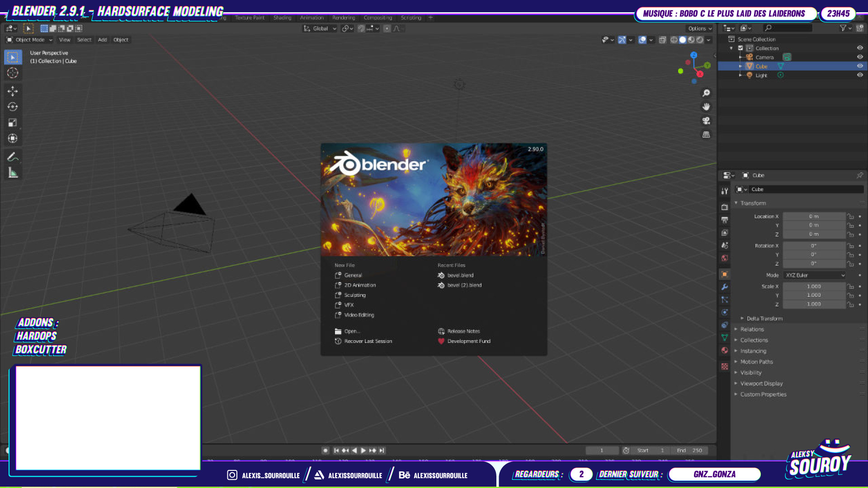Select the Move tool in toolbar
The width and height of the screenshot is (868, 488).
coord(13,91)
